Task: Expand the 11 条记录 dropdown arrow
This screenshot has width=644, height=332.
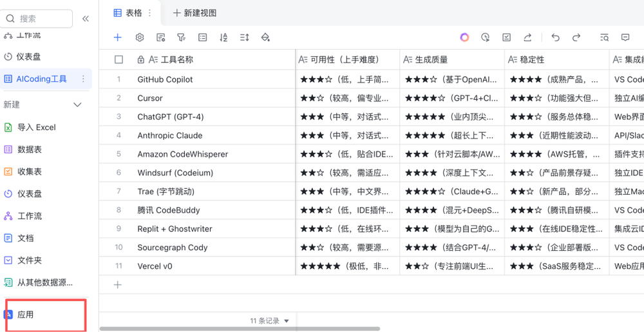Action: [287, 321]
